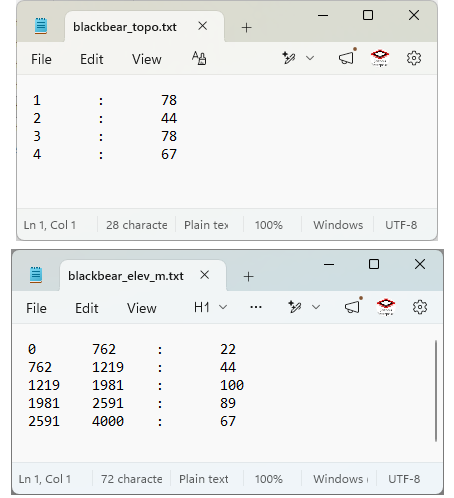This screenshot has width=454, height=498.
Task: Click value 67 in topo row 4
Action: pos(169,154)
